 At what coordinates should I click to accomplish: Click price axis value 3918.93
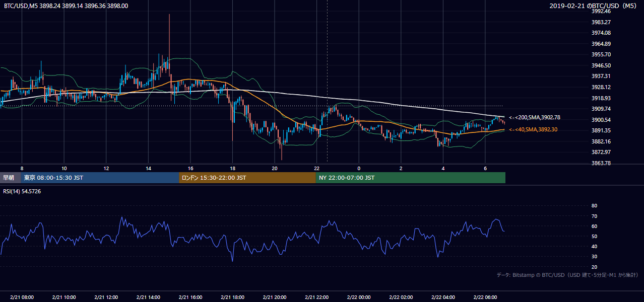pos(601,98)
